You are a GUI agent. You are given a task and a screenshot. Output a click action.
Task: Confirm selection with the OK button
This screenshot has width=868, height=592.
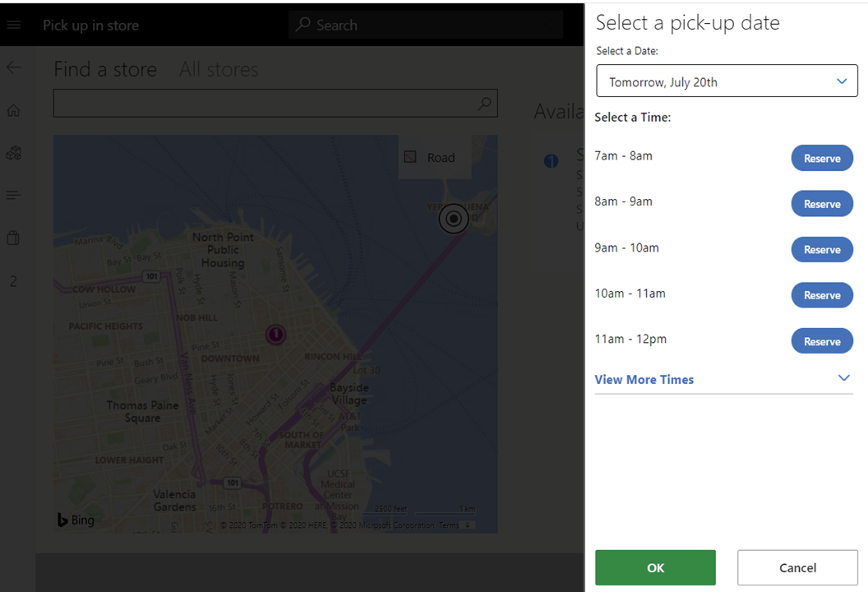point(655,567)
